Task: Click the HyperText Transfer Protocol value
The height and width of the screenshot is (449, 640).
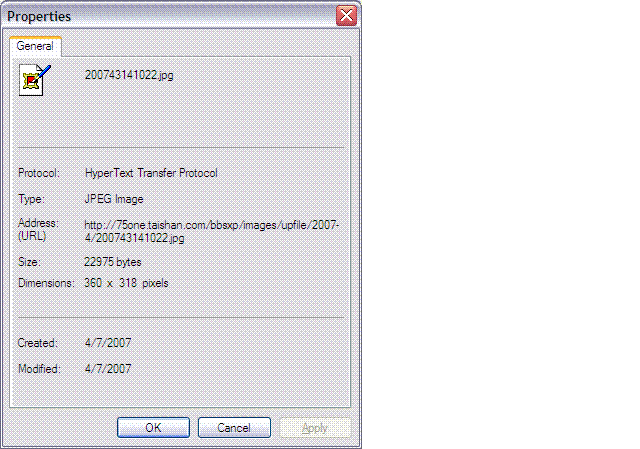Action: pos(151,173)
